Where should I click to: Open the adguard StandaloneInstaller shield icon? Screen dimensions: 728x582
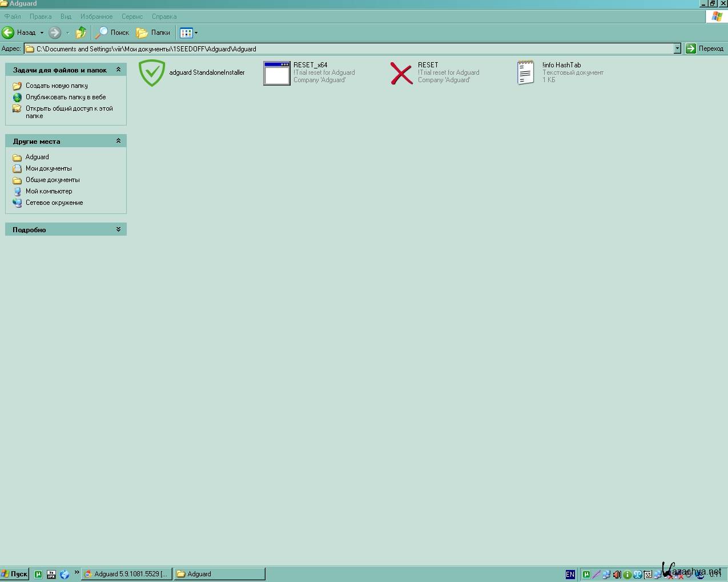coord(152,73)
